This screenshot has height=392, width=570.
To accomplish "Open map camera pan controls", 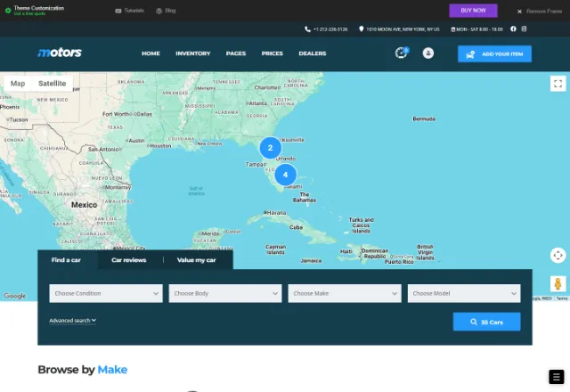I will point(558,256).
